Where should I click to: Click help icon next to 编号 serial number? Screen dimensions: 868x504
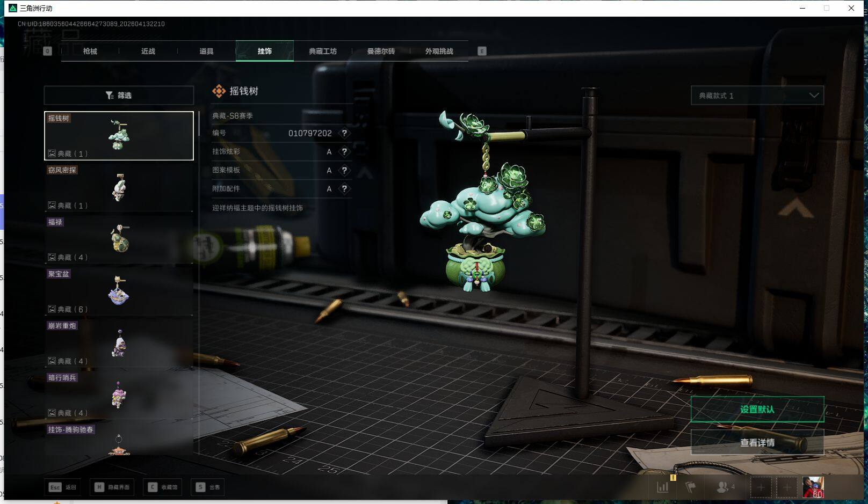click(x=344, y=133)
